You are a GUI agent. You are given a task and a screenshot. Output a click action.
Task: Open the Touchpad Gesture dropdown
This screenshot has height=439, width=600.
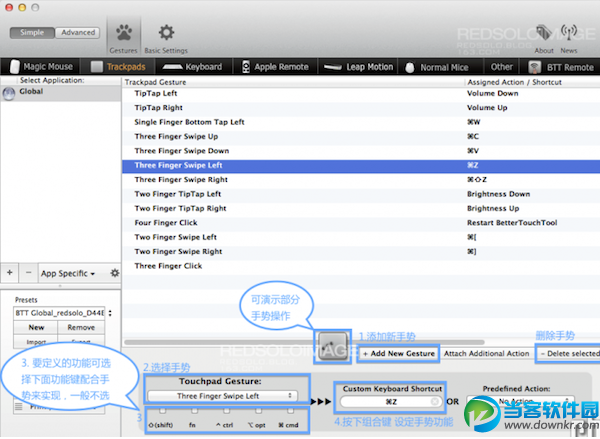point(222,396)
